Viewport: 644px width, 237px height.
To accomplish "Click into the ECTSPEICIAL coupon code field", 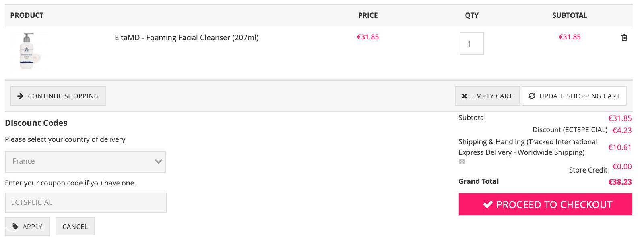I will pyautogui.click(x=85, y=202).
